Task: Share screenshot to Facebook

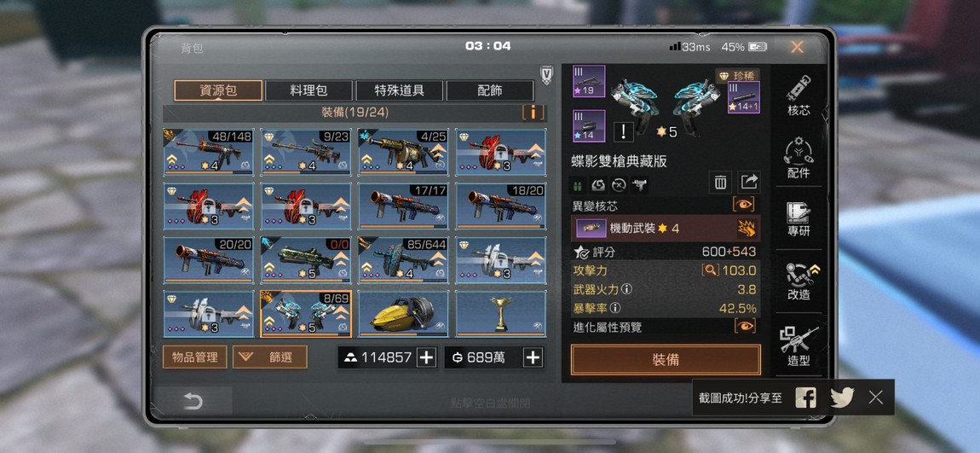Action: click(805, 398)
